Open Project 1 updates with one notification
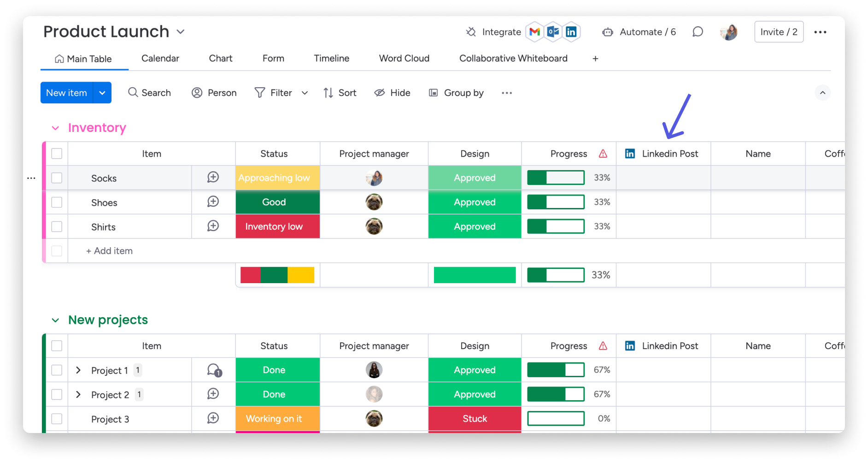The height and width of the screenshot is (463, 868). [x=214, y=370]
